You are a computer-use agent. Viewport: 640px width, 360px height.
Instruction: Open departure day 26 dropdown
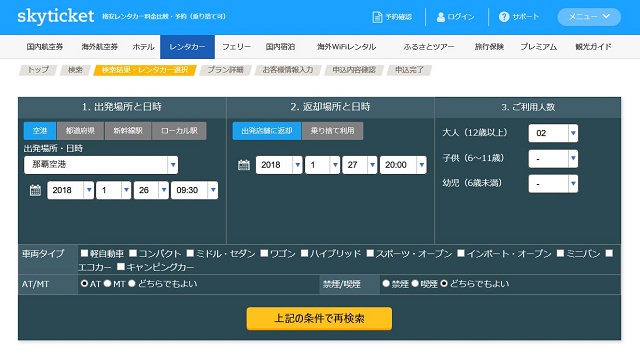pos(151,190)
